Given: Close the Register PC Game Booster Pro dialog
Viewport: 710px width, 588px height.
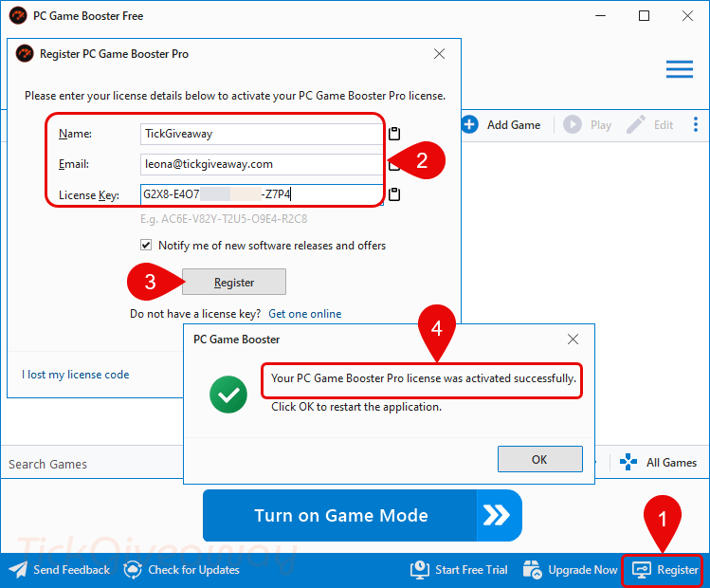Looking at the screenshot, I should (x=439, y=54).
